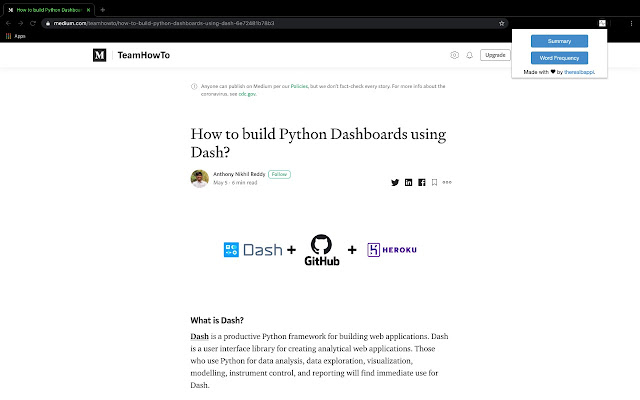
Task: Click the Dash logo in banner image
Action: 253,250
